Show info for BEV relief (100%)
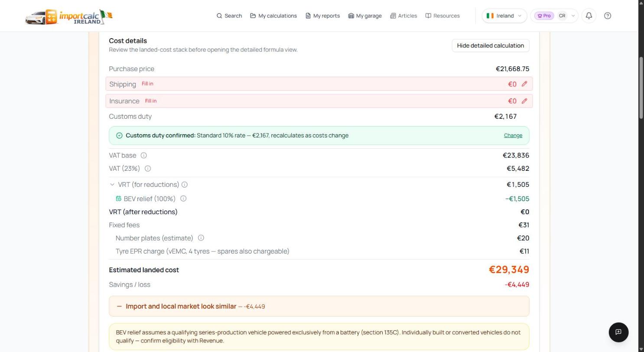The height and width of the screenshot is (352, 644). (x=183, y=199)
